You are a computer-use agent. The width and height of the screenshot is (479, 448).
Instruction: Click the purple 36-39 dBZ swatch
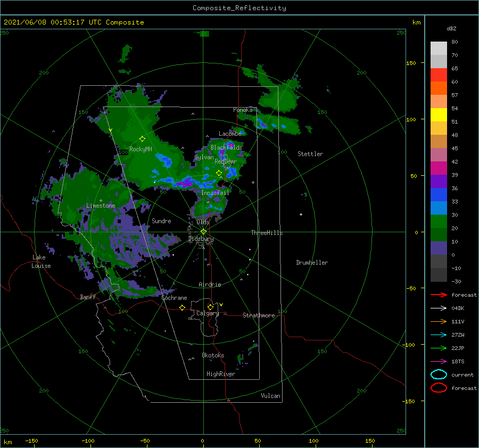coord(439,181)
